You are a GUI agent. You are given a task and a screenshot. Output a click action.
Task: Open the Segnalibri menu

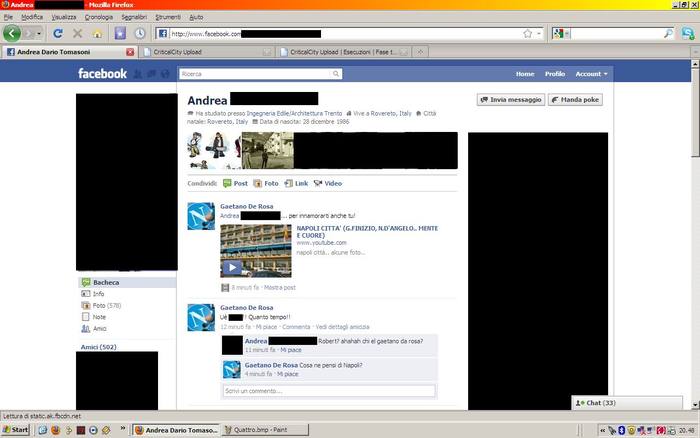(x=134, y=17)
